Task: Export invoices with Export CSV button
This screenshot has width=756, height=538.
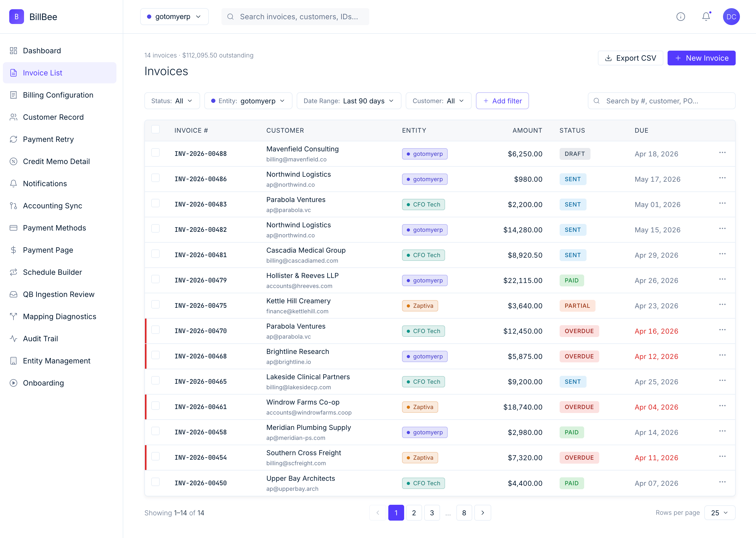Action: [630, 58]
